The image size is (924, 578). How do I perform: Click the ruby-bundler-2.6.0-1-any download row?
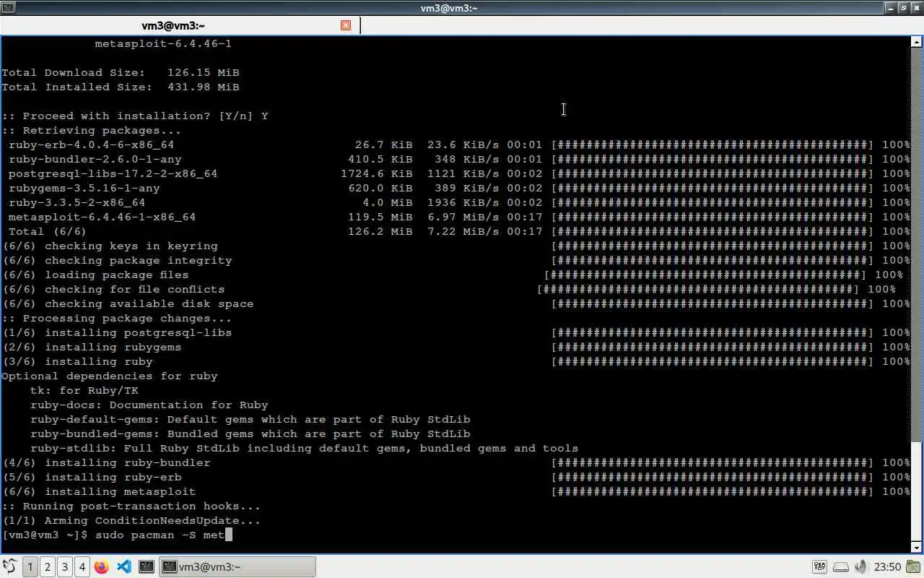tap(459, 159)
